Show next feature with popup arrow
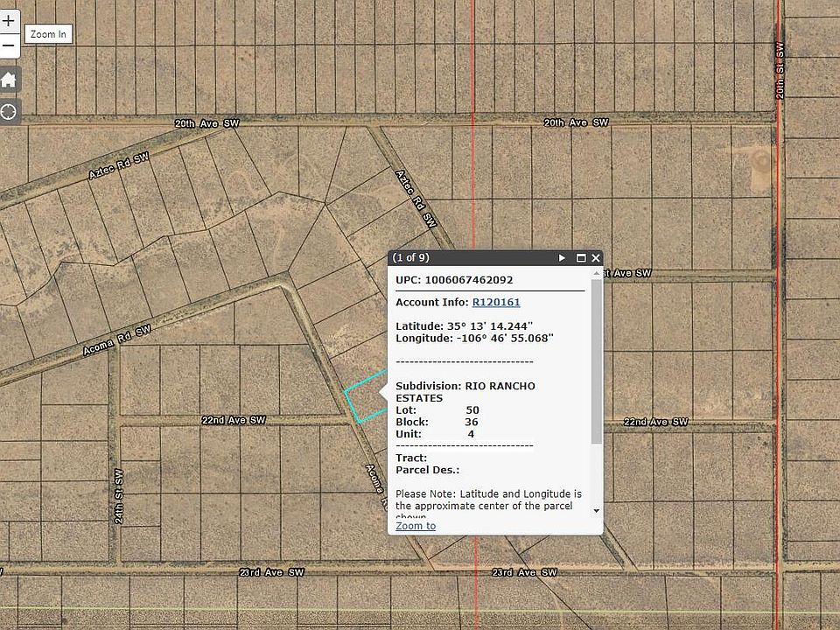The image size is (840, 630). pyautogui.click(x=563, y=258)
